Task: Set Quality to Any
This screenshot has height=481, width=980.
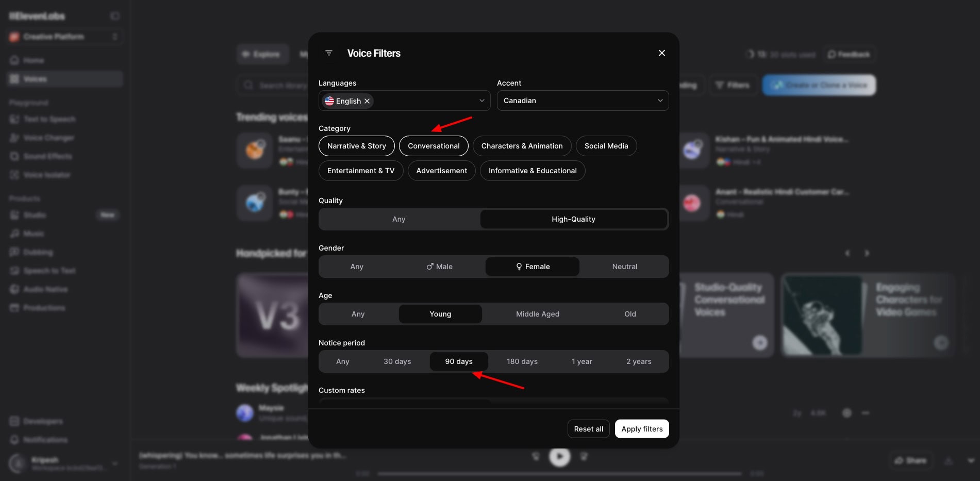Action: tap(399, 219)
